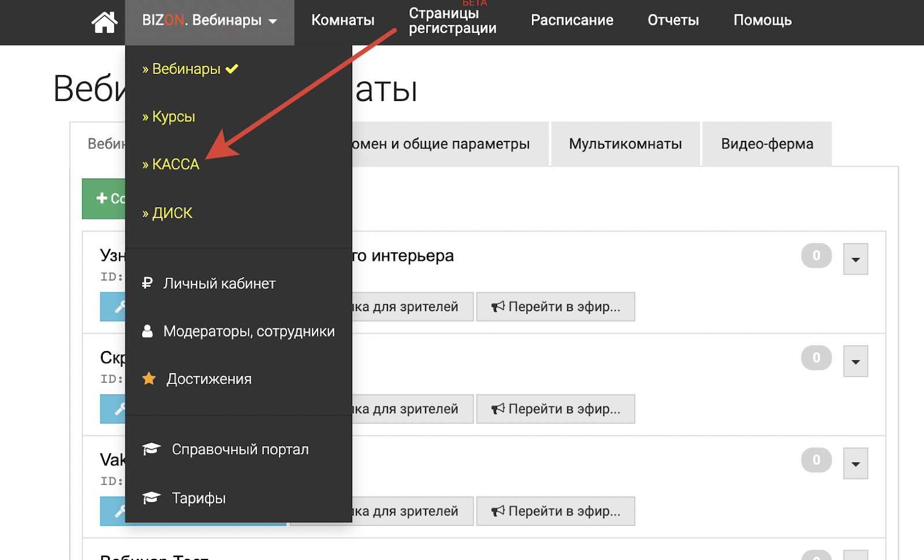Open Расписание in the top navigation
This screenshot has width=924, height=560.
[x=572, y=21]
